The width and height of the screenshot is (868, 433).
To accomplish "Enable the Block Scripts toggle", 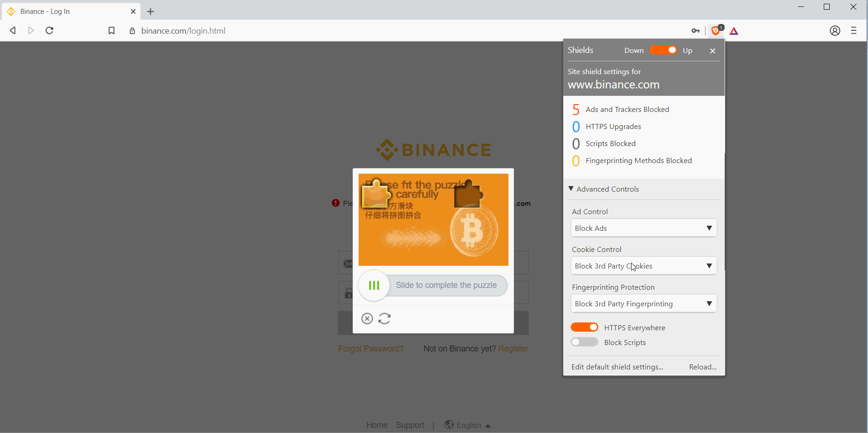I will click(585, 342).
